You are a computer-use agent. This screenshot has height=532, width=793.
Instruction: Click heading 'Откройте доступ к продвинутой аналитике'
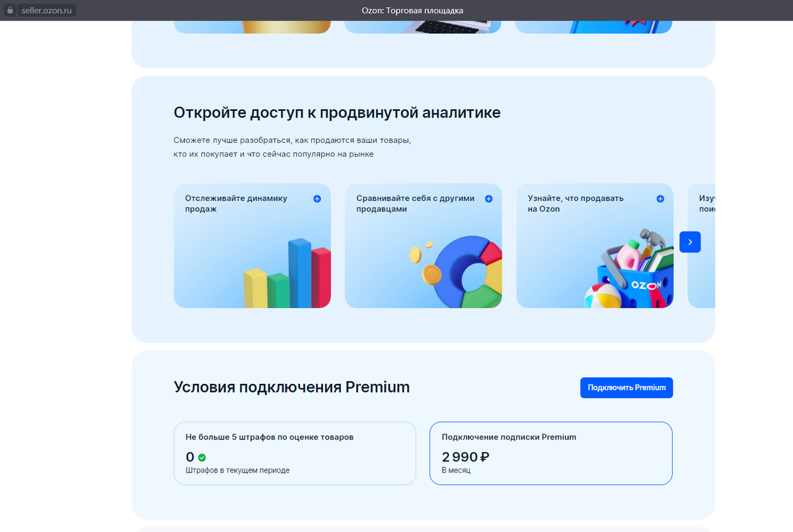pos(337,113)
